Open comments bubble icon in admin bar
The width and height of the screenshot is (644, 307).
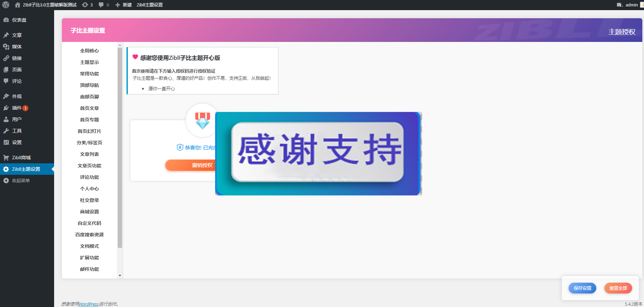coord(101,5)
